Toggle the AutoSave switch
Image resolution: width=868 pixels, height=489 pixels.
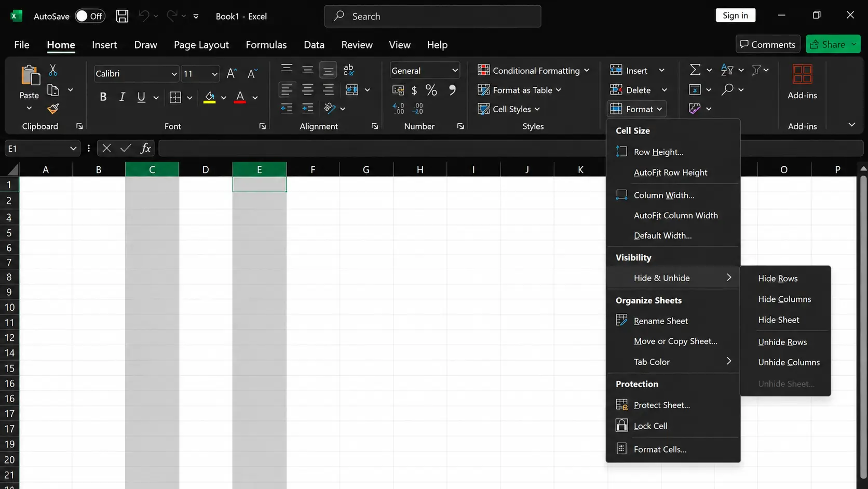[x=90, y=16]
